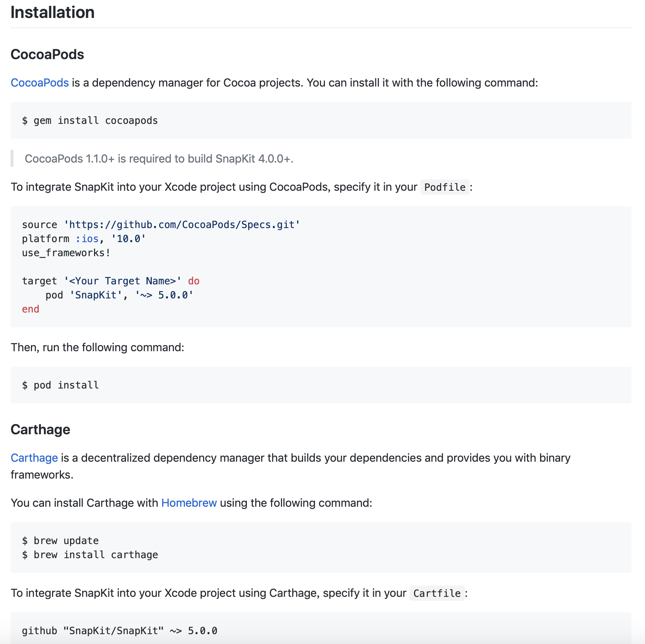The width and height of the screenshot is (645, 644).
Task: Click the '$ brew install carthage' command
Action: pos(90,555)
